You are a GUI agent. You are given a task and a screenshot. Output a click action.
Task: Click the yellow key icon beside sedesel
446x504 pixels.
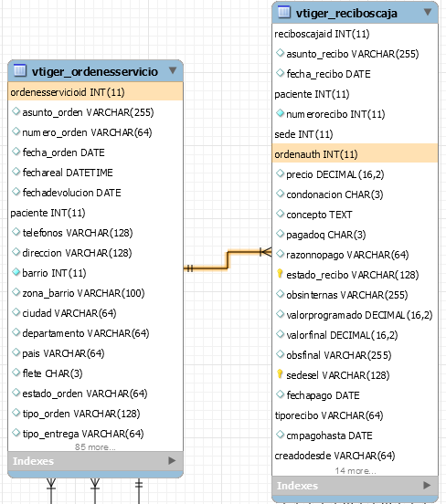coord(280,374)
